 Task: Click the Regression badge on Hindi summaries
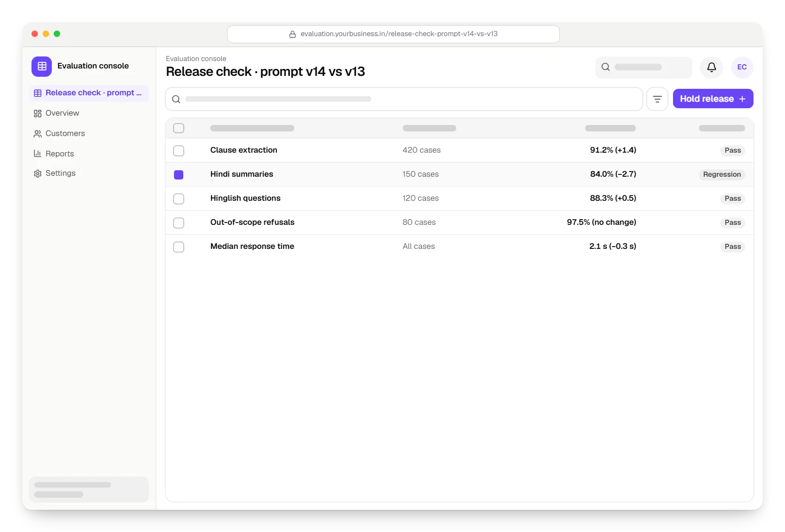pyautogui.click(x=722, y=174)
